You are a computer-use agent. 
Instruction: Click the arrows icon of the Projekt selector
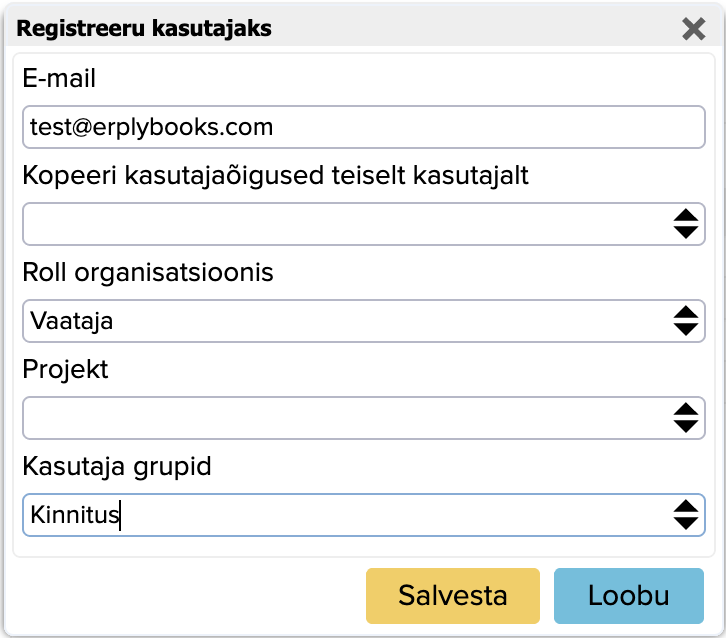click(x=685, y=418)
